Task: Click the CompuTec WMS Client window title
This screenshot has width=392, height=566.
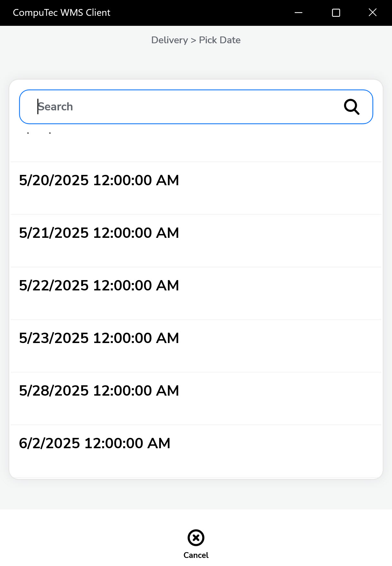Action: [x=62, y=13]
